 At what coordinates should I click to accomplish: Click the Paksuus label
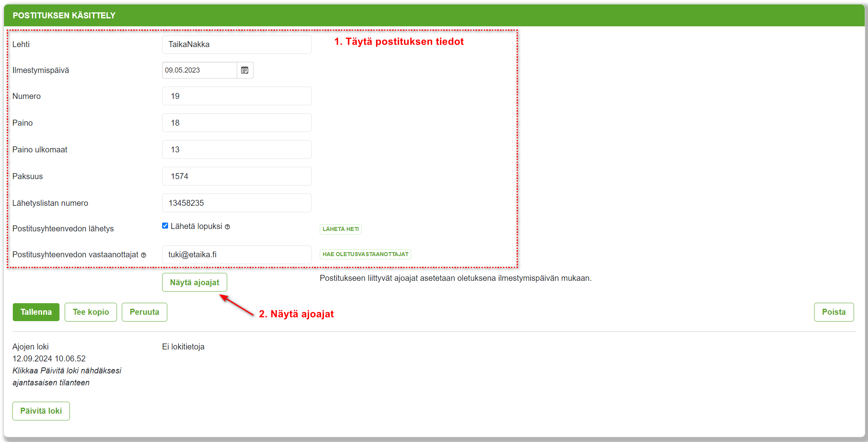28,176
